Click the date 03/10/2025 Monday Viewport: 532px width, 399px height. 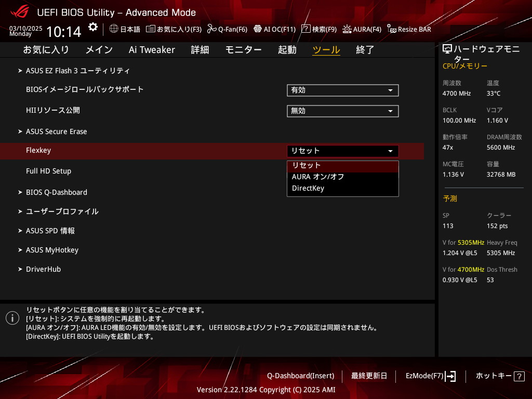26,31
